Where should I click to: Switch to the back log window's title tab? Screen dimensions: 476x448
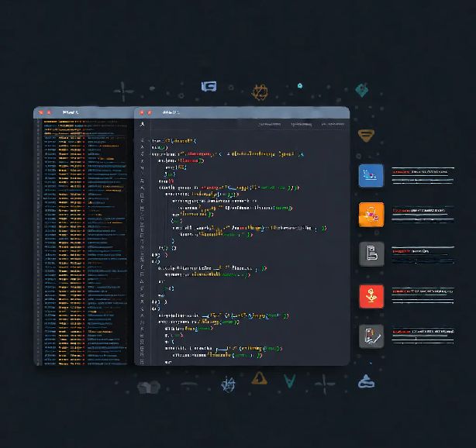pos(70,113)
